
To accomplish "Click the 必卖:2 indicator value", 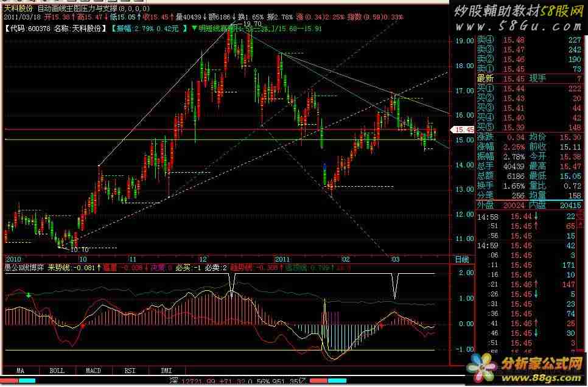I will pyautogui.click(x=215, y=268).
